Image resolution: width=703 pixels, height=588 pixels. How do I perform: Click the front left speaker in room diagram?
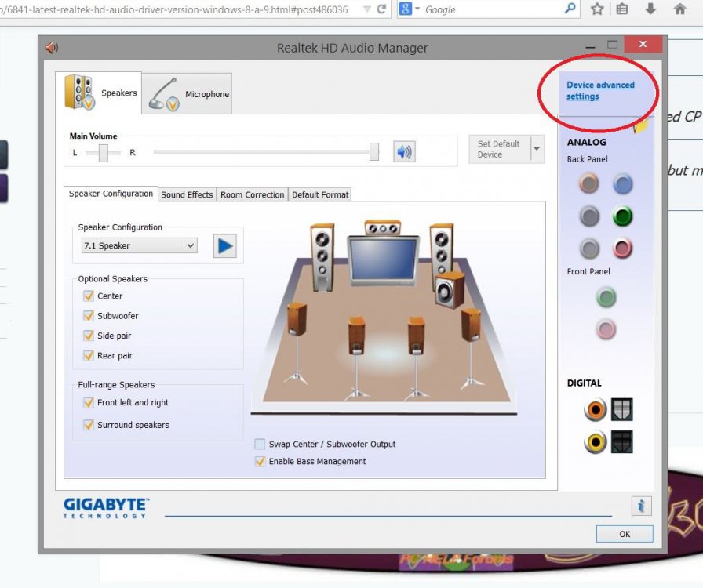pyautogui.click(x=322, y=257)
